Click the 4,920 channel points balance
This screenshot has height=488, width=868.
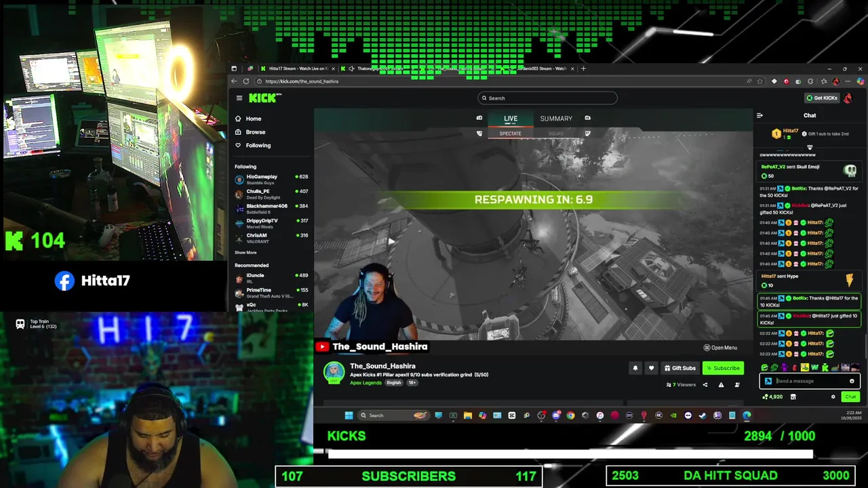772,397
